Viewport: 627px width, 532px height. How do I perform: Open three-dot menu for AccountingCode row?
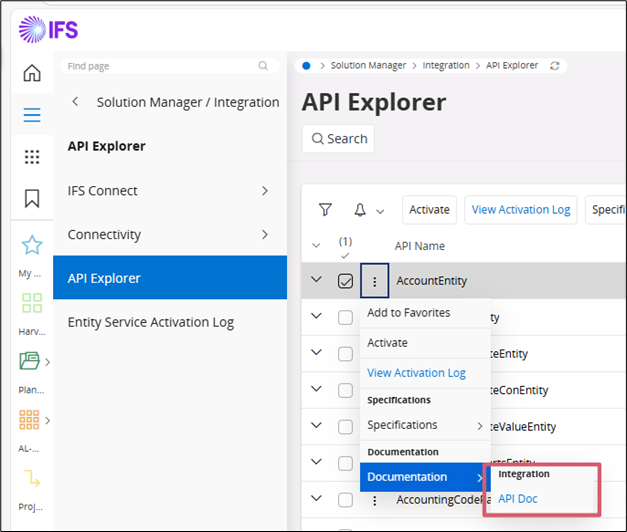(x=375, y=500)
